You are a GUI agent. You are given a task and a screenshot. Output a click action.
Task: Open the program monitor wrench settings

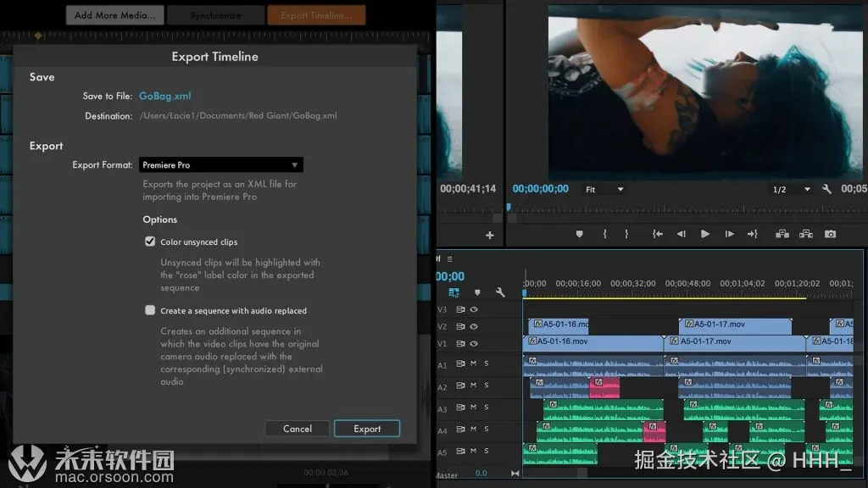pos(826,189)
